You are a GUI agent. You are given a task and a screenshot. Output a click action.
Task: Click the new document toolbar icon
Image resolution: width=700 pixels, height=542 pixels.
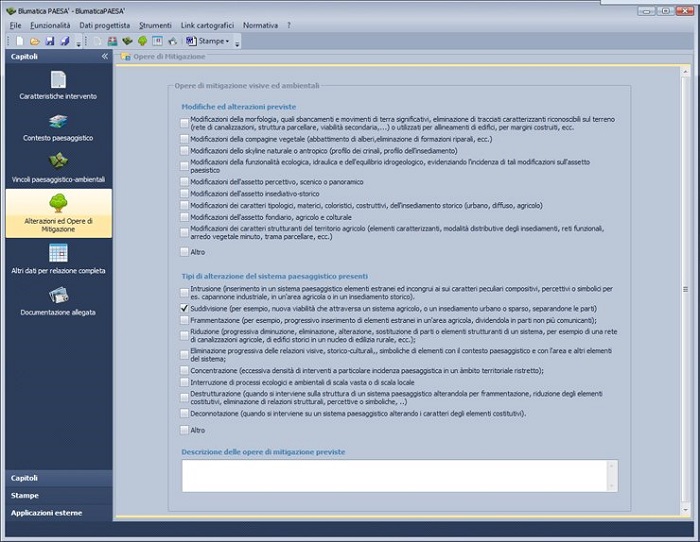[x=19, y=41]
